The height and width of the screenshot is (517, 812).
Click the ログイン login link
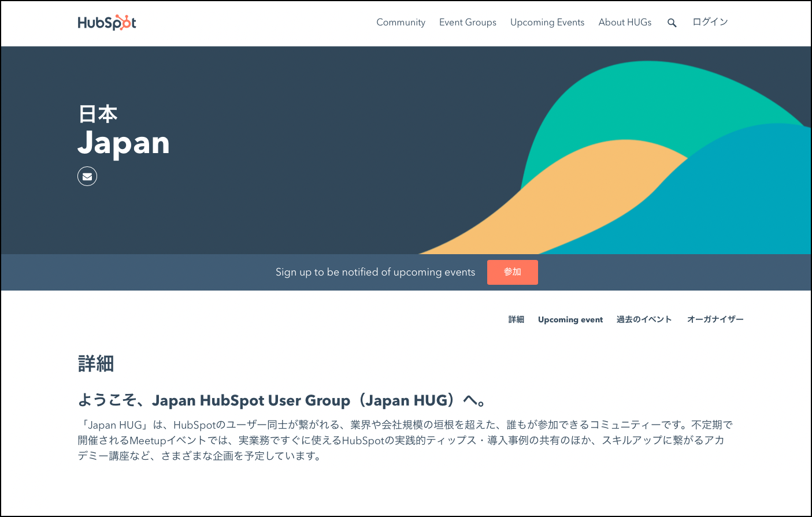710,22
